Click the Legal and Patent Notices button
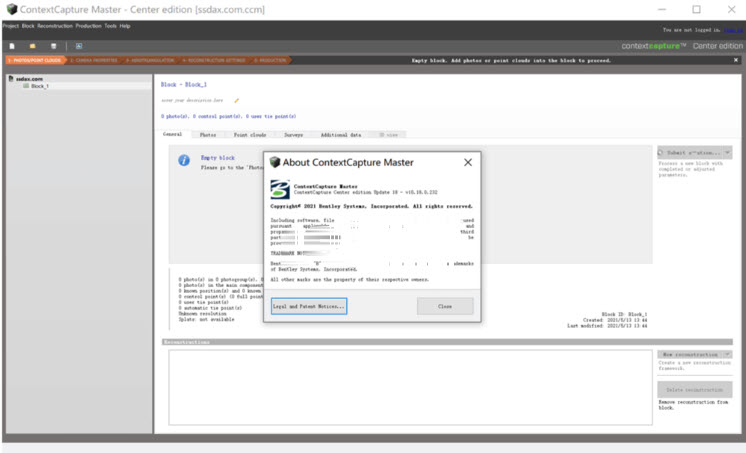The image size is (746, 453). pos(309,306)
